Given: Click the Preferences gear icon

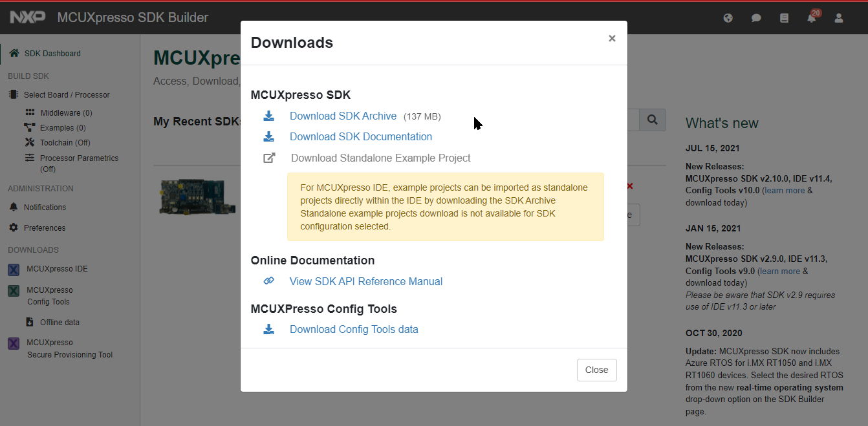Looking at the screenshot, I should click(14, 228).
